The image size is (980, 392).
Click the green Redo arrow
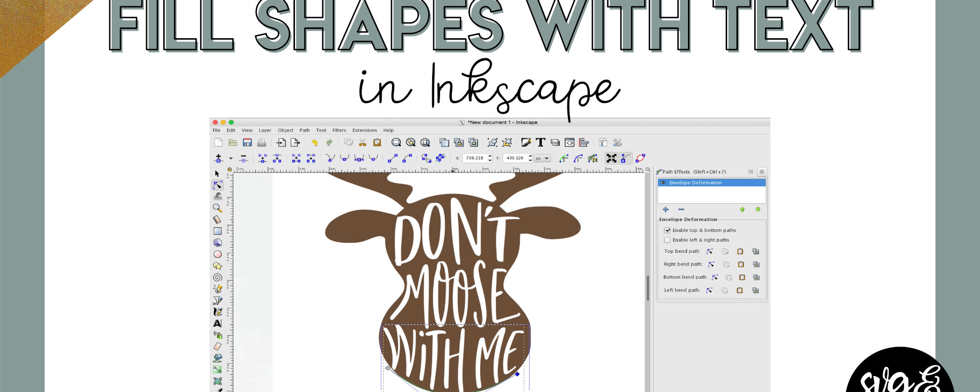click(x=329, y=143)
